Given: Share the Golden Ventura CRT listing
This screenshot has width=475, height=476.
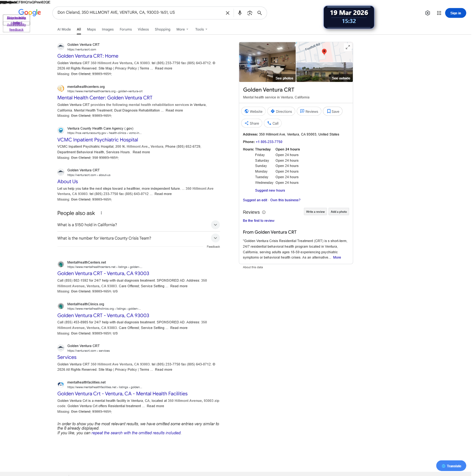Looking at the screenshot, I should pos(252,123).
